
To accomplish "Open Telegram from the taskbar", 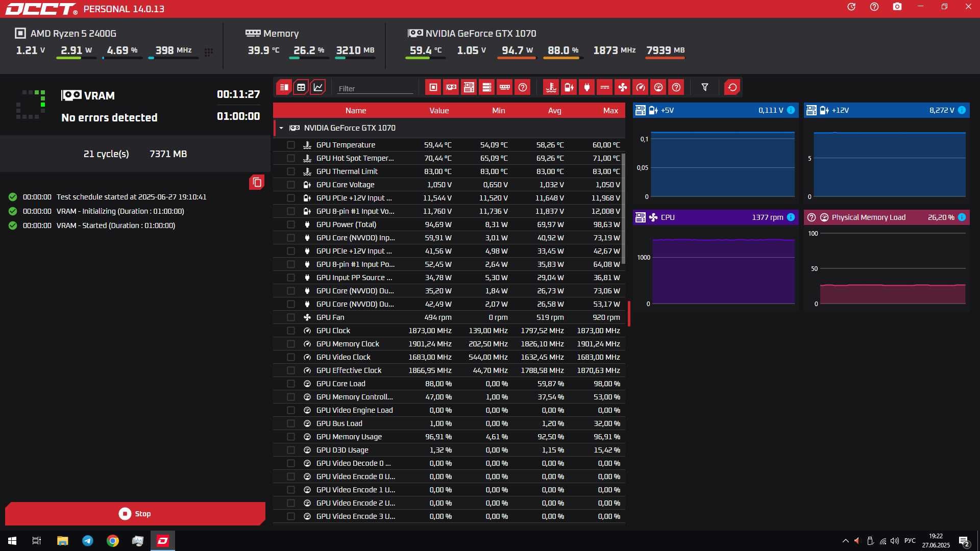I will coord(88,541).
